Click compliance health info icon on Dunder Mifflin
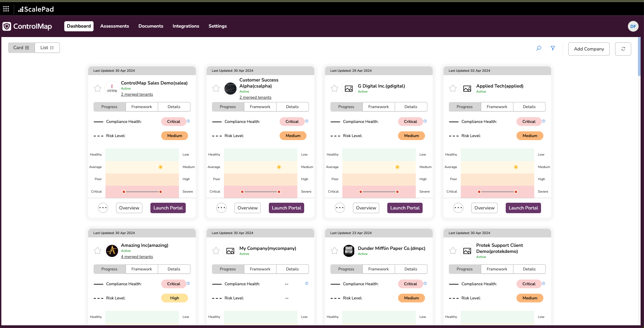The height and width of the screenshot is (328, 644). (x=425, y=284)
